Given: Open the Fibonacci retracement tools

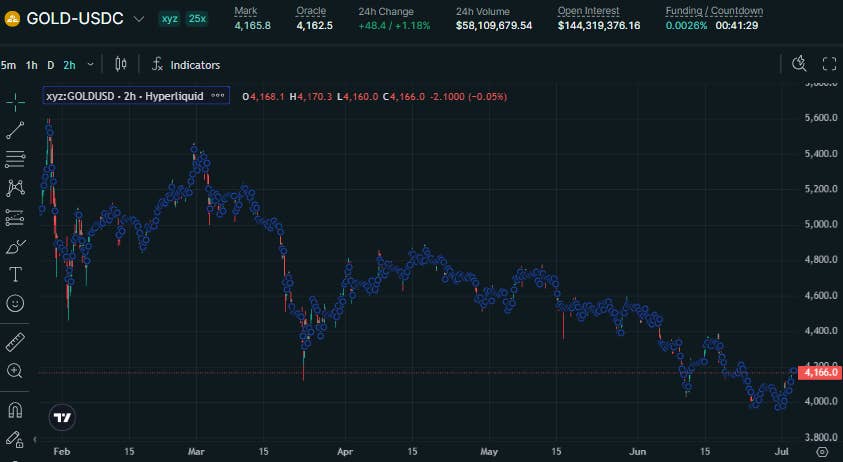Looking at the screenshot, I should 16,159.
